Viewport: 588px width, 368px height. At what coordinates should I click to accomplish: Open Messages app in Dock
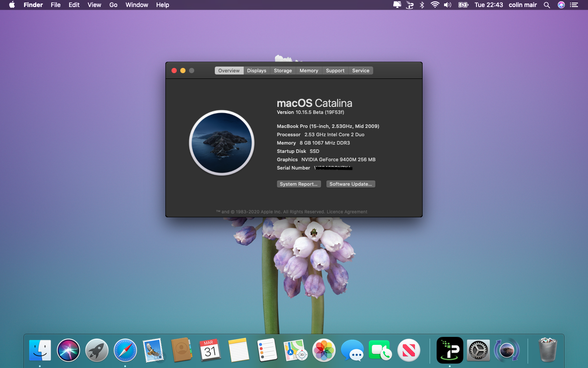(353, 350)
